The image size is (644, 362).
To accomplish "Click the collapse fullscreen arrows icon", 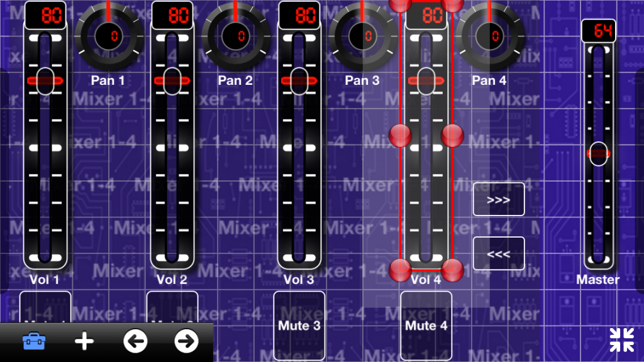I will coord(621,340).
